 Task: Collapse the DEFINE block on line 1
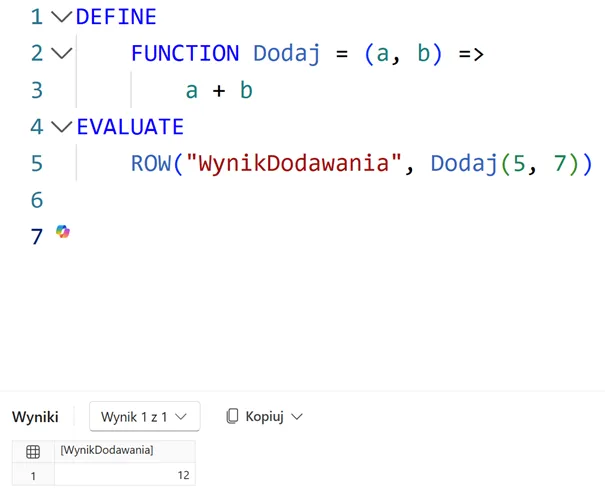61,17
